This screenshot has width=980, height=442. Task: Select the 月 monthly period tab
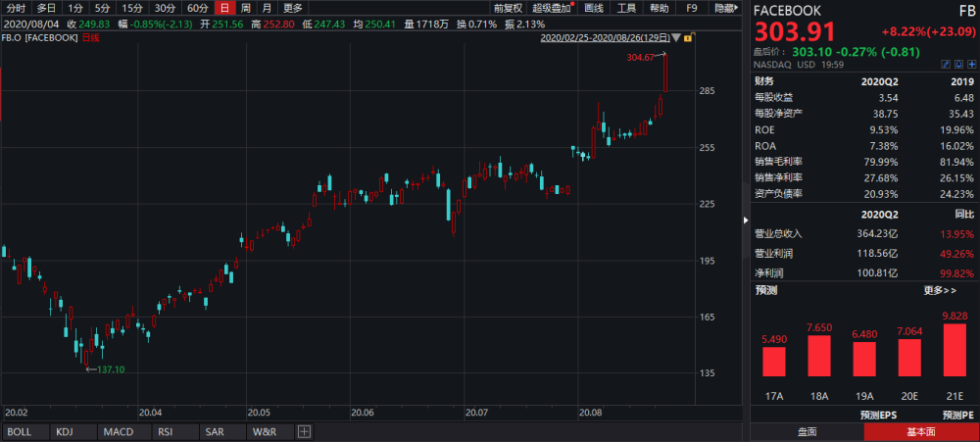[267, 8]
